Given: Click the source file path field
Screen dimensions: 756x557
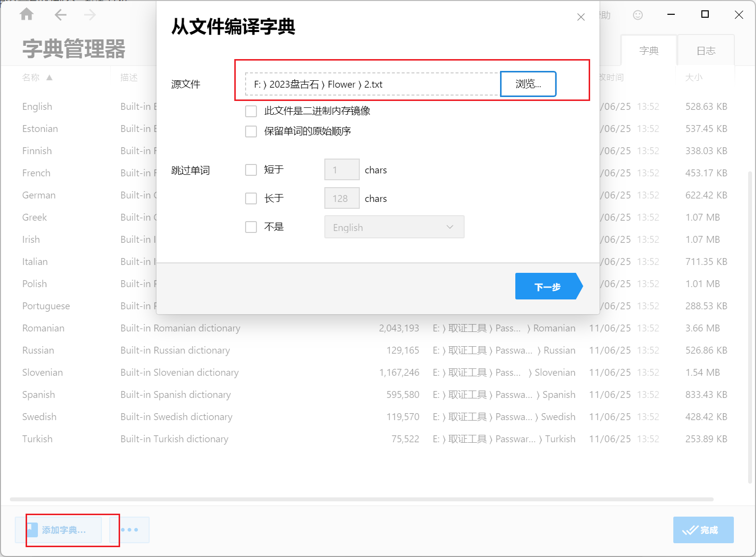Looking at the screenshot, I should point(372,84).
